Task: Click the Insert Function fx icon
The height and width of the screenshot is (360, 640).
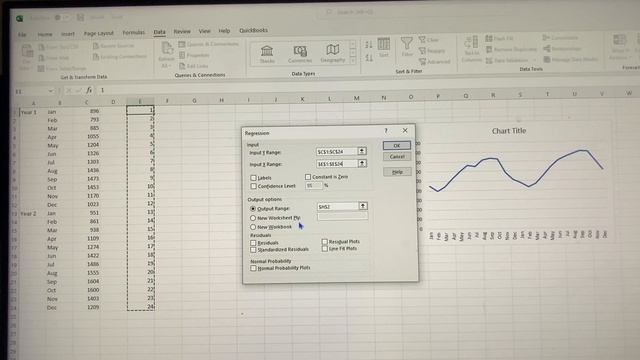Action: tap(89, 91)
